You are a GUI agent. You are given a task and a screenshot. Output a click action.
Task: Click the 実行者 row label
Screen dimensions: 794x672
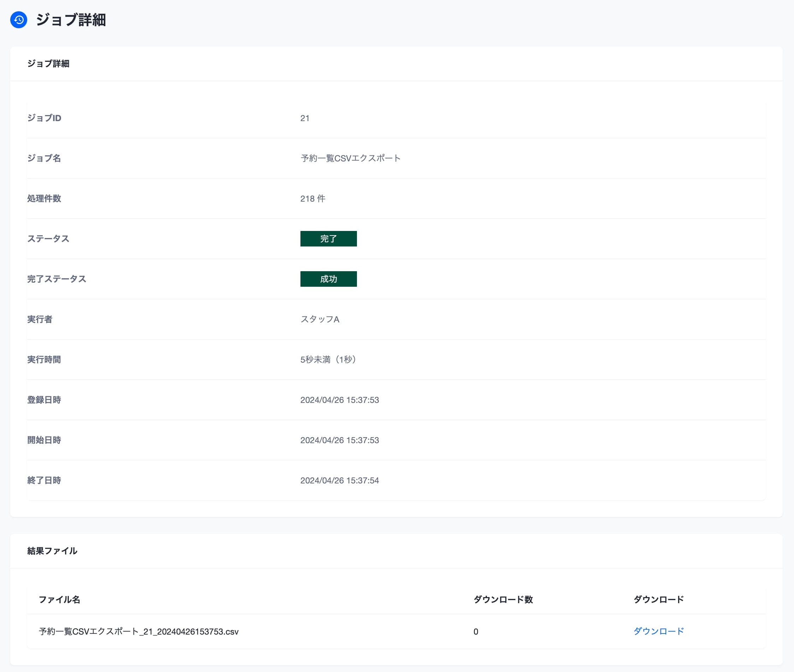coord(40,319)
